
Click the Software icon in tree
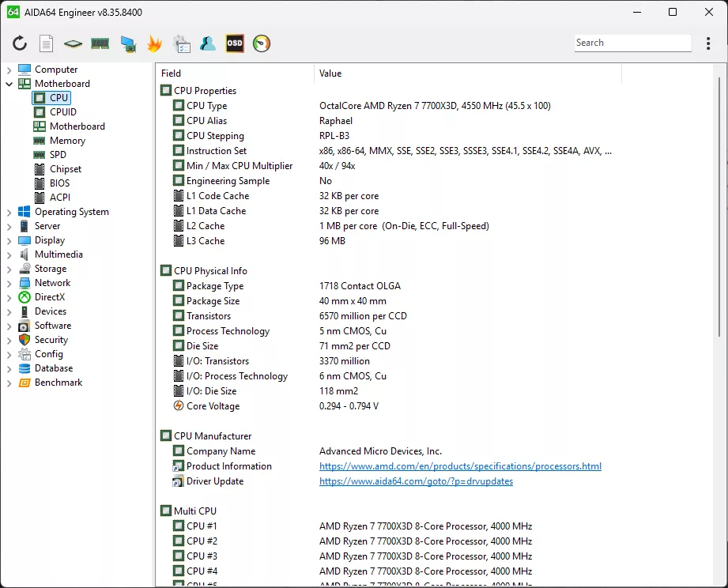tap(25, 326)
